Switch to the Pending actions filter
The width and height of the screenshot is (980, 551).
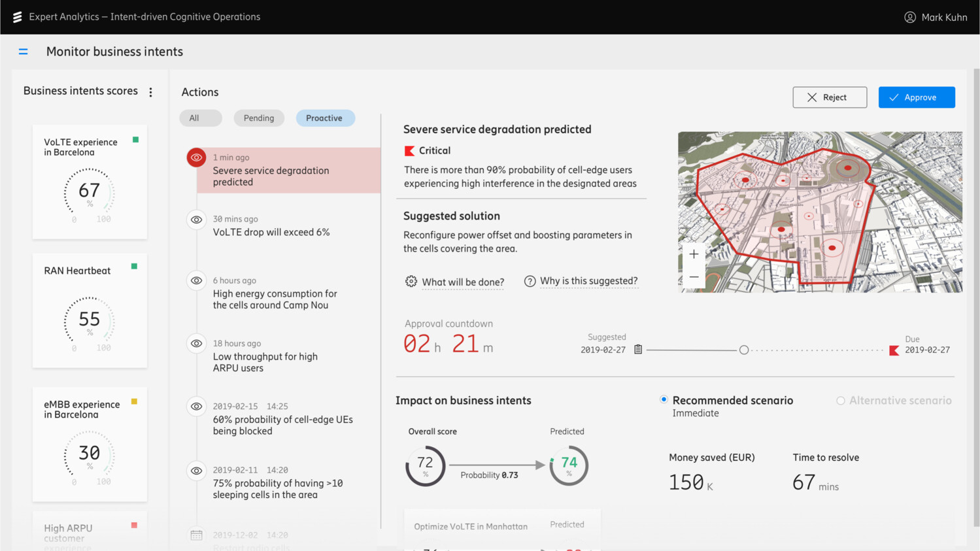click(259, 118)
